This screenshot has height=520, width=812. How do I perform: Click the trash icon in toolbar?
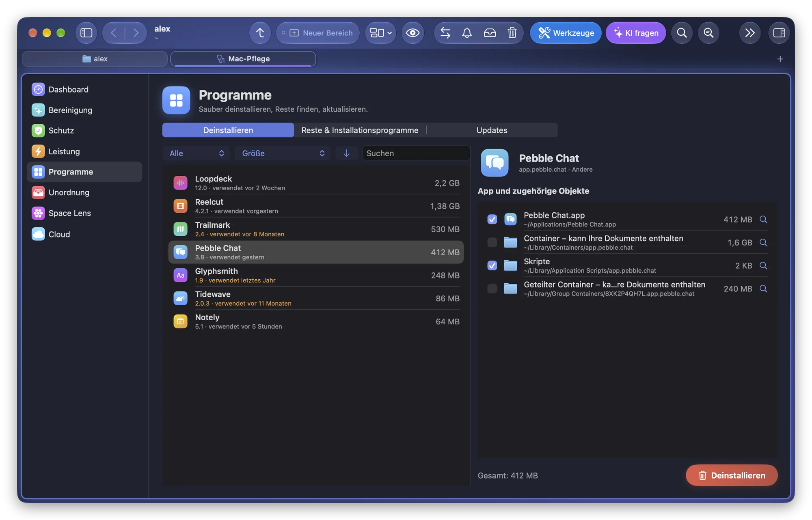pos(512,33)
